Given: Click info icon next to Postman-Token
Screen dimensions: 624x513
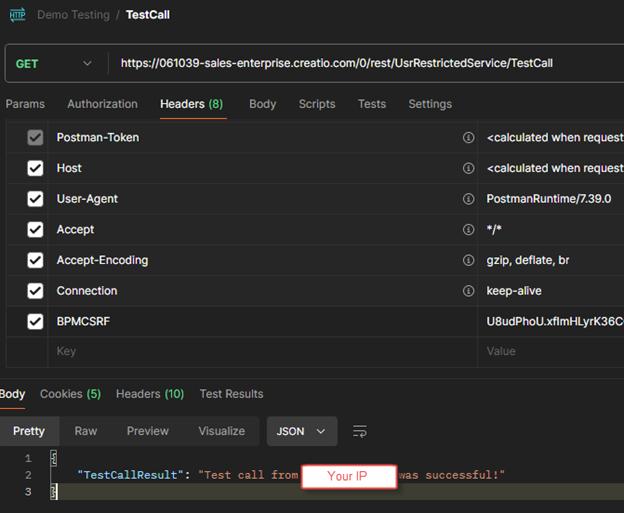Looking at the screenshot, I should (x=468, y=138).
